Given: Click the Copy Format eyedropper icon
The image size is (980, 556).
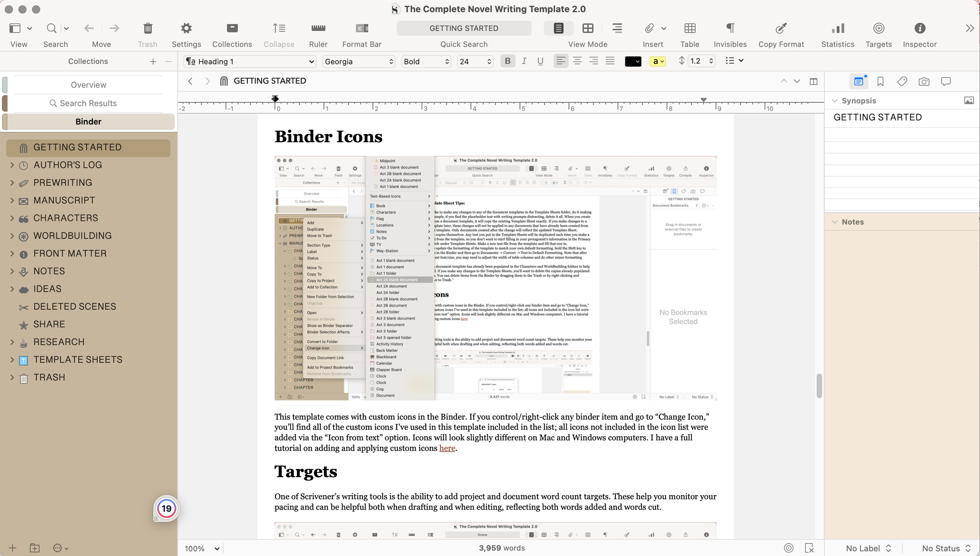Looking at the screenshot, I should pyautogui.click(x=781, y=28).
